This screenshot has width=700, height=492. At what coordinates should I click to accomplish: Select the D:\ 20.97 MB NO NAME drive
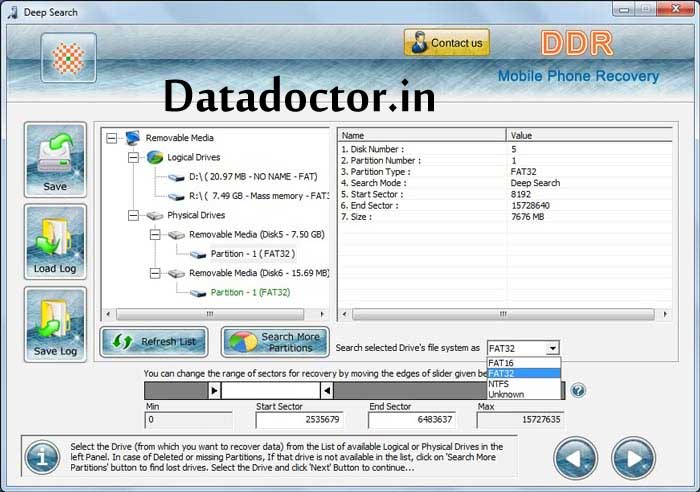coord(253,177)
